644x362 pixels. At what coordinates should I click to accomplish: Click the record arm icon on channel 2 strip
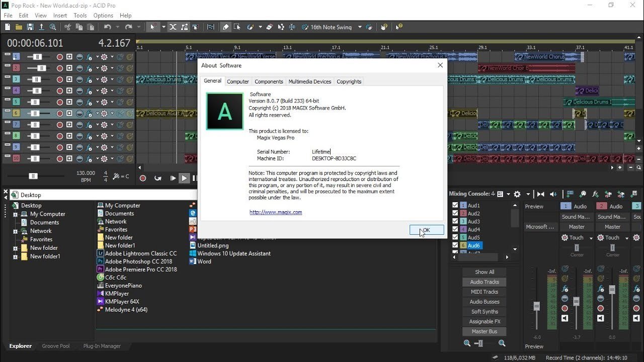point(600,308)
